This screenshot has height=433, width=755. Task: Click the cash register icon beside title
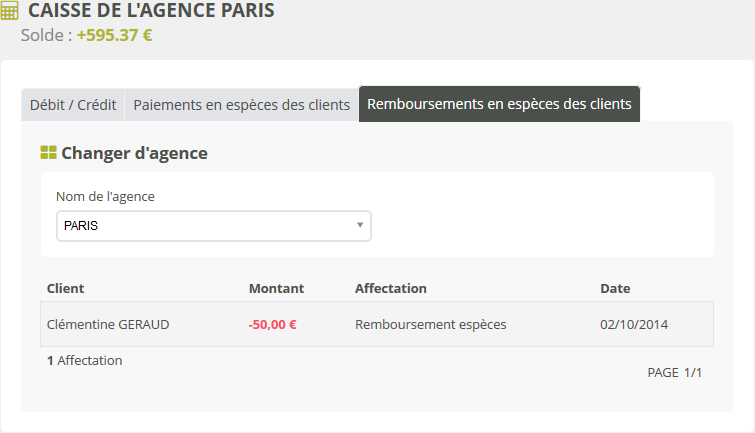[x=10, y=13]
